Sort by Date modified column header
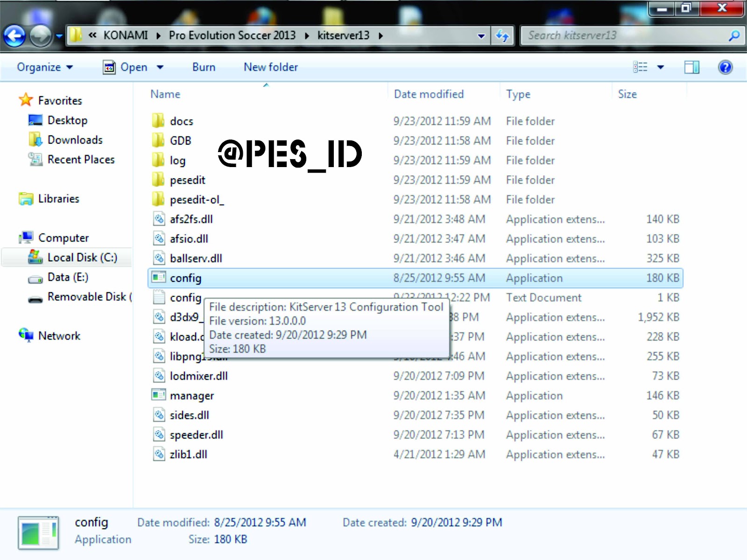This screenshot has width=747, height=560. coord(429,94)
